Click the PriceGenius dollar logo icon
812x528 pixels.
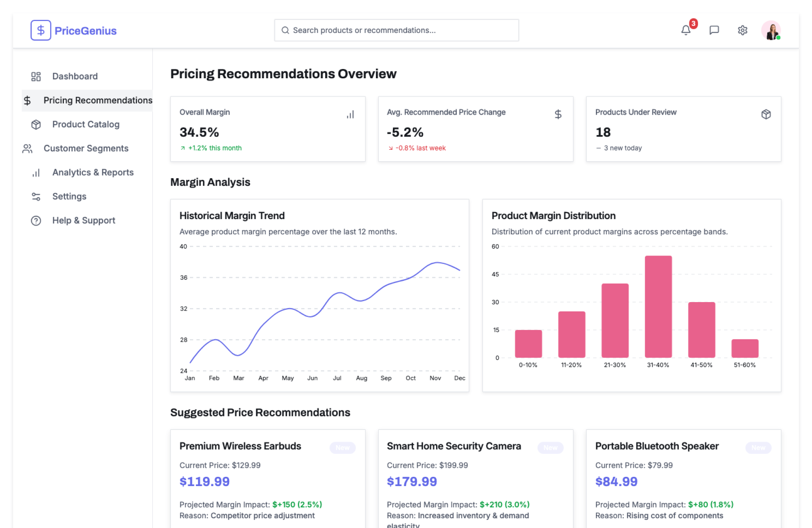tap(41, 30)
